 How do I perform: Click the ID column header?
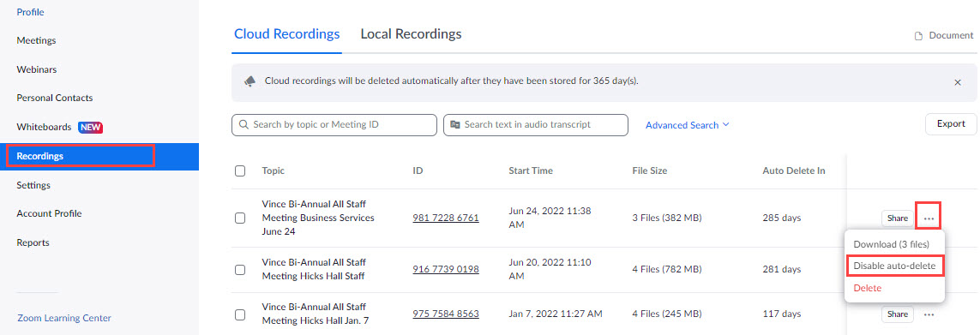(418, 170)
